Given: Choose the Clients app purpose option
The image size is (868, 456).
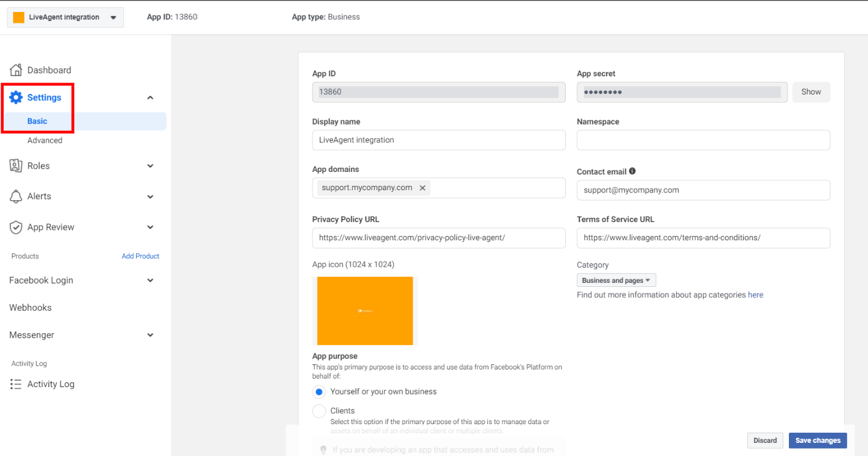Looking at the screenshot, I should [319, 410].
